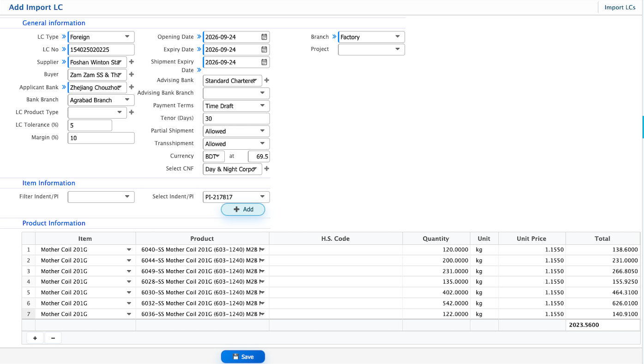Select the Total cell 464.3100
The image size is (644, 364).
click(603, 292)
